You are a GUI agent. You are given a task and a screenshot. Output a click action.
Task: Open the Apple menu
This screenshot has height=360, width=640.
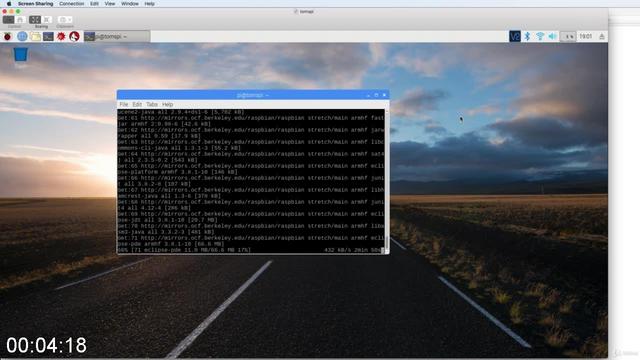point(9,4)
